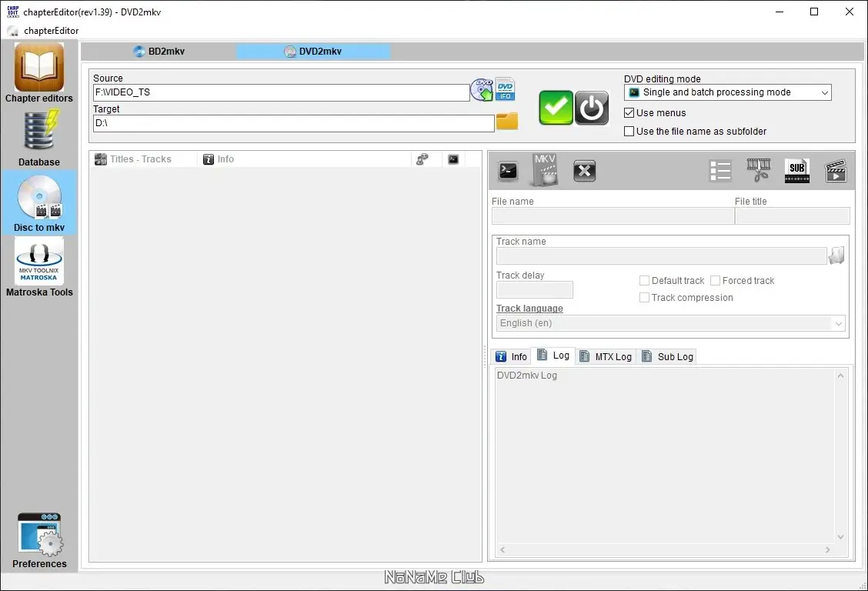This screenshot has height=591, width=868.
Task: Click the Track name input field
Action: [x=661, y=255]
